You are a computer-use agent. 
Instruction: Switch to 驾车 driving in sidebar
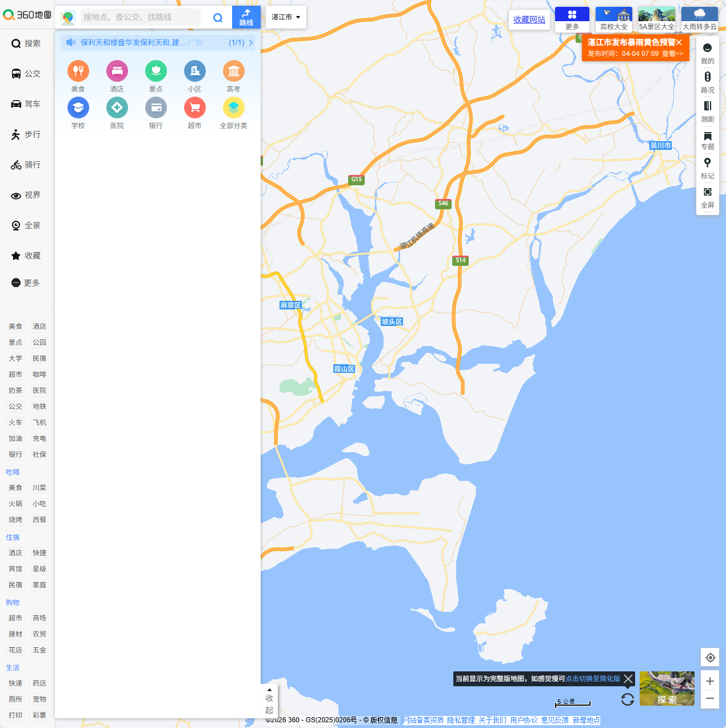coord(26,104)
